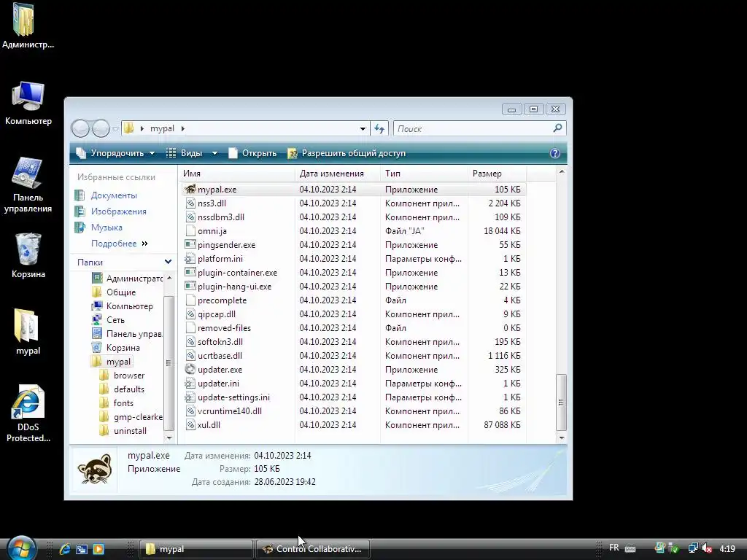
Task: Click the refresh button next to address bar
Action: 379,128
